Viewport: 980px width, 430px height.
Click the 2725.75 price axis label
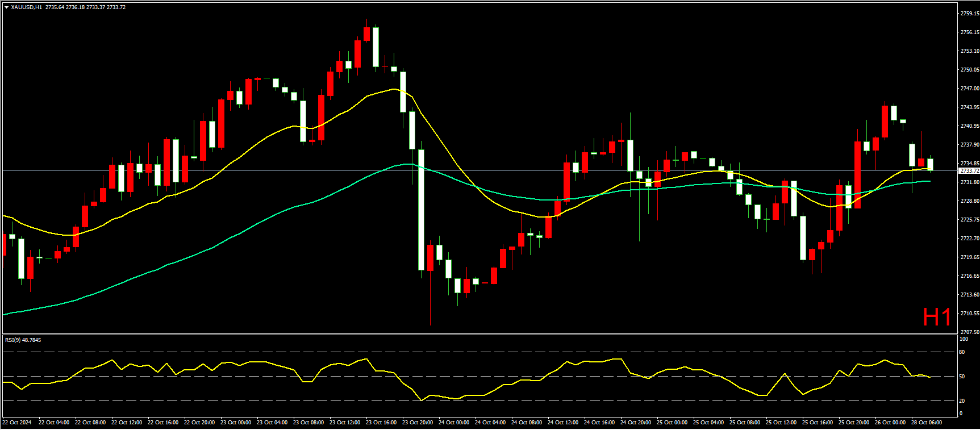point(969,220)
